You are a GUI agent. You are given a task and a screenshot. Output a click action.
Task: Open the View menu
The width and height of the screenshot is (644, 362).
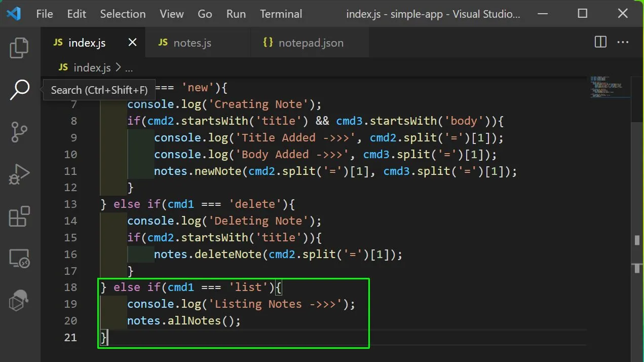pyautogui.click(x=172, y=14)
